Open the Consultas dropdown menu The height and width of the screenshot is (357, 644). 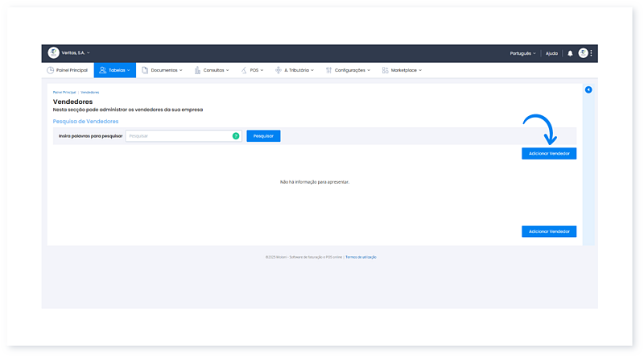click(x=212, y=70)
